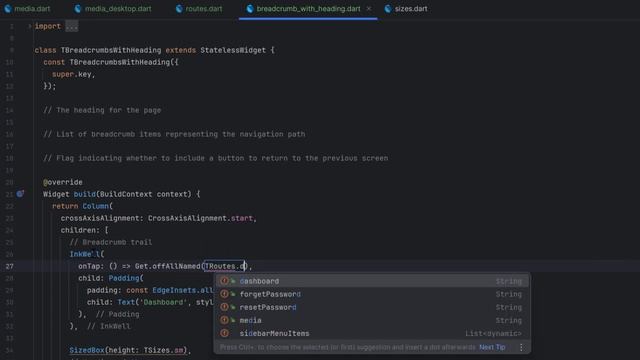Click the comment 'The heading for the page'
640x360 pixels.
pos(102,110)
